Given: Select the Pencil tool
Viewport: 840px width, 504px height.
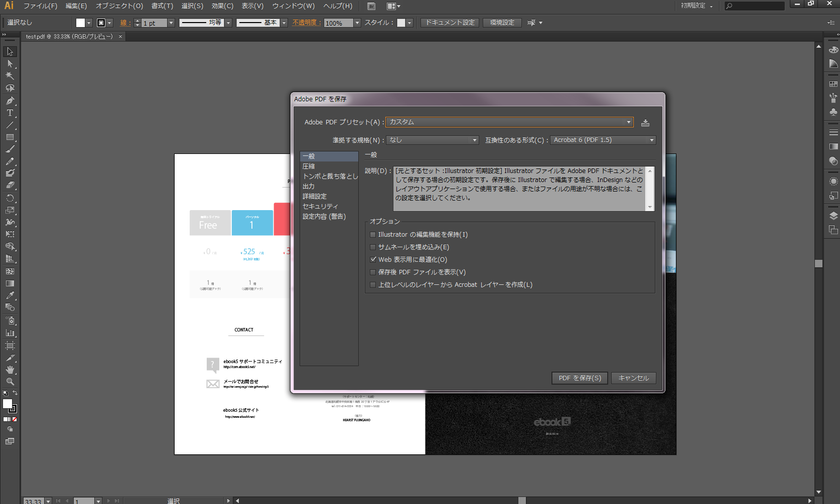Looking at the screenshot, I should (x=10, y=161).
